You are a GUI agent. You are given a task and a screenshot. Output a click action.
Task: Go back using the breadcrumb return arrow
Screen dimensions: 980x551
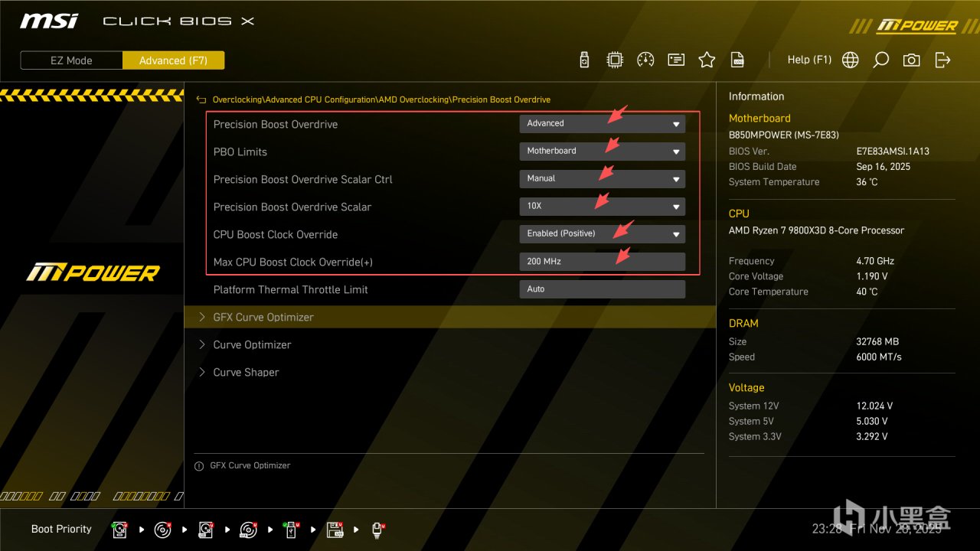tap(201, 99)
